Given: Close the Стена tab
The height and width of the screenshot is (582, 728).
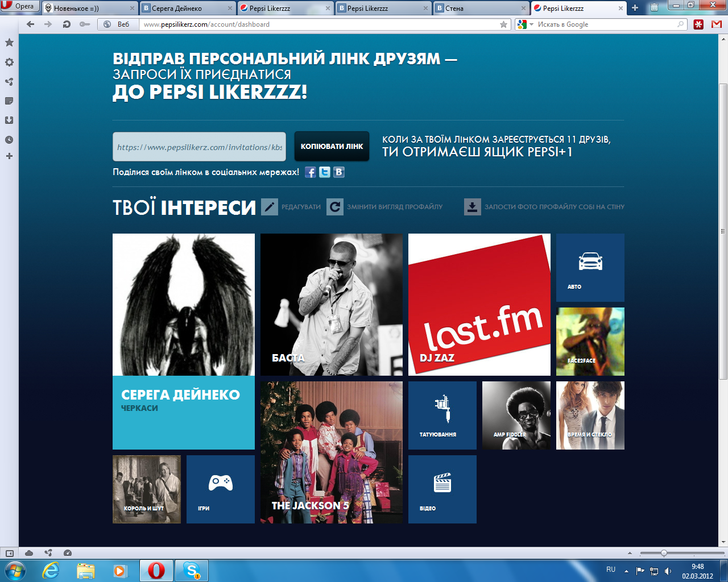Looking at the screenshot, I should [x=523, y=8].
